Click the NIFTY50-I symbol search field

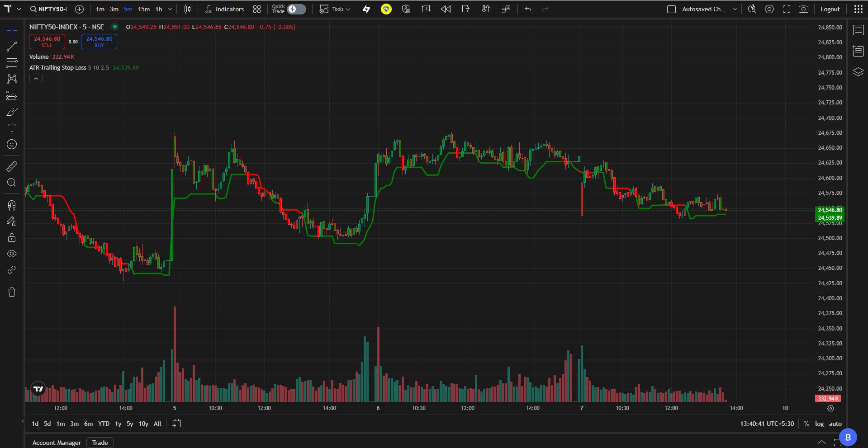click(48, 9)
